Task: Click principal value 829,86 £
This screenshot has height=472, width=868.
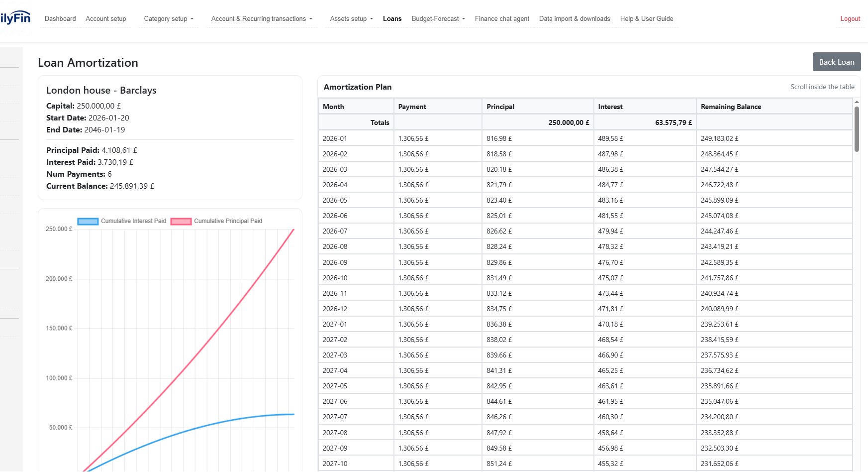Action: tap(499, 262)
